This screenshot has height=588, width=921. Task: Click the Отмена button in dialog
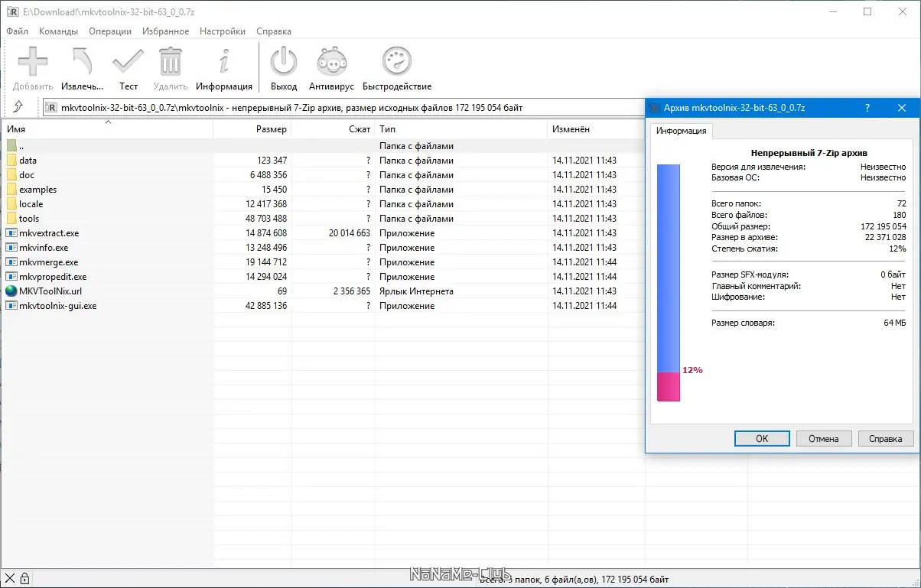coord(824,439)
